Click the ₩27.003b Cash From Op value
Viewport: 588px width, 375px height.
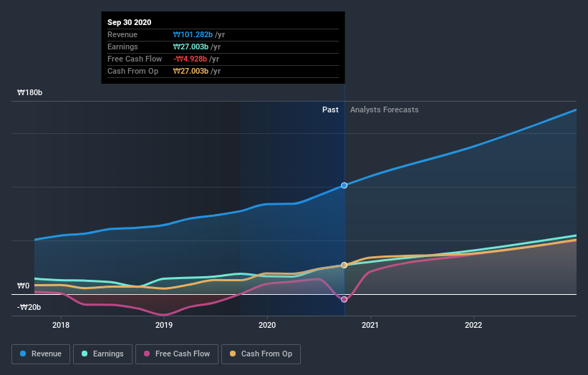coord(191,71)
